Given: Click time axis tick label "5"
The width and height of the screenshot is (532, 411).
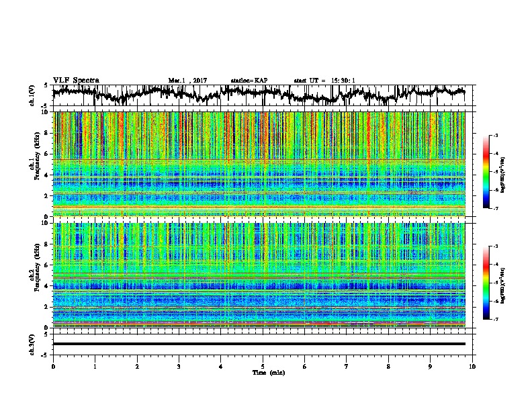Looking at the screenshot, I should (263, 367).
